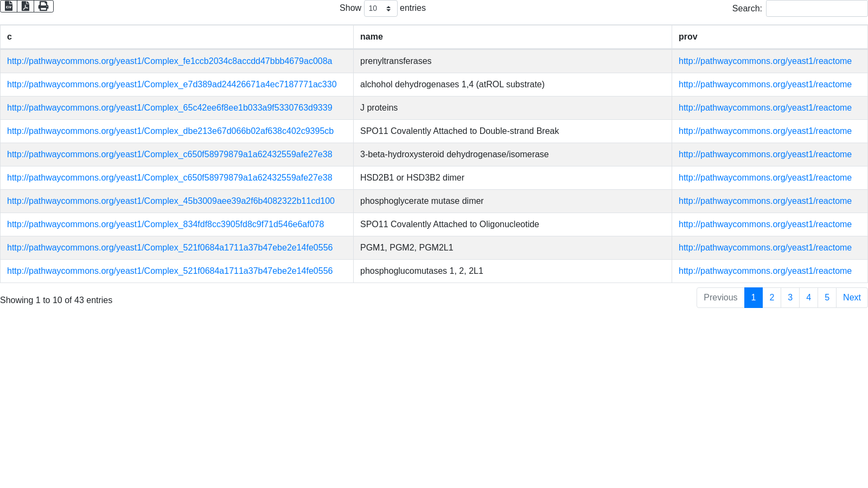The image size is (868, 488).
Task: Go to page 2 of results
Action: click(x=771, y=298)
